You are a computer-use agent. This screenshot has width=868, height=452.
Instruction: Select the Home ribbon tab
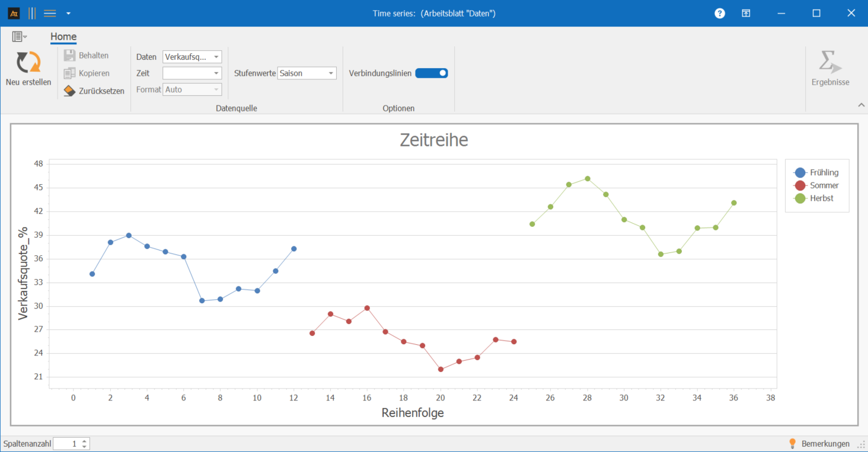[63, 37]
